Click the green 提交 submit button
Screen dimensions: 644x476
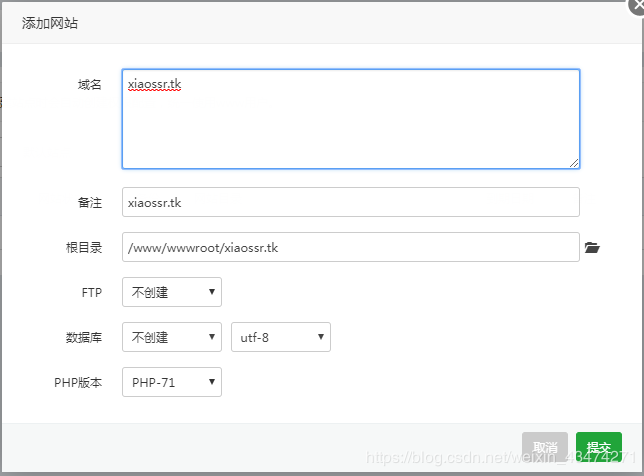pyautogui.click(x=598, y=447)
